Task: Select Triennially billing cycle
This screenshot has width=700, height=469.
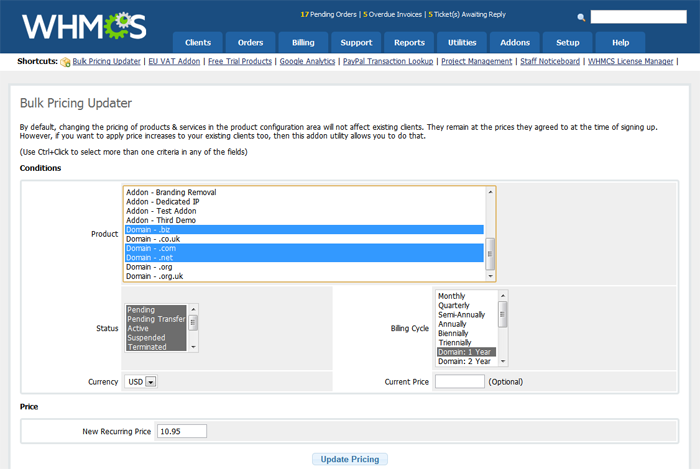Action: point(467,343)
